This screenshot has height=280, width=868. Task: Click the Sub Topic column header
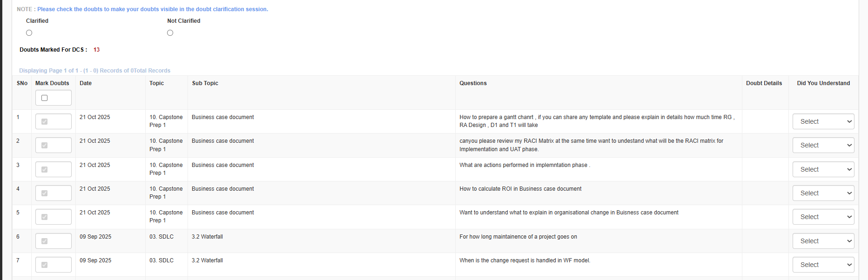tap(205, 83)
